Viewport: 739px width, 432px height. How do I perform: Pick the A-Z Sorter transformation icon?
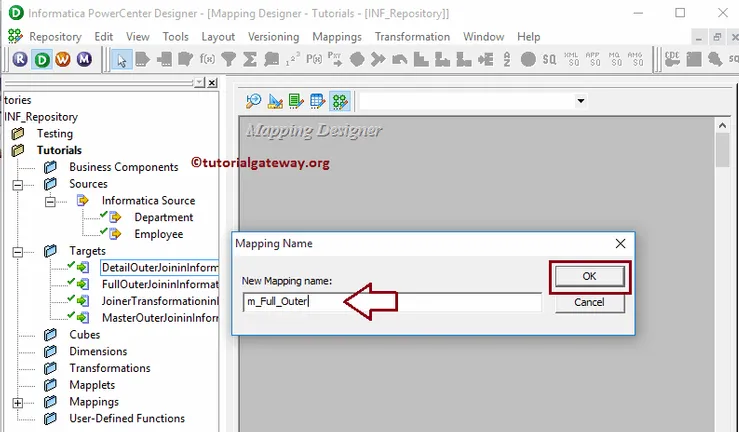click(x=507, y=59)
